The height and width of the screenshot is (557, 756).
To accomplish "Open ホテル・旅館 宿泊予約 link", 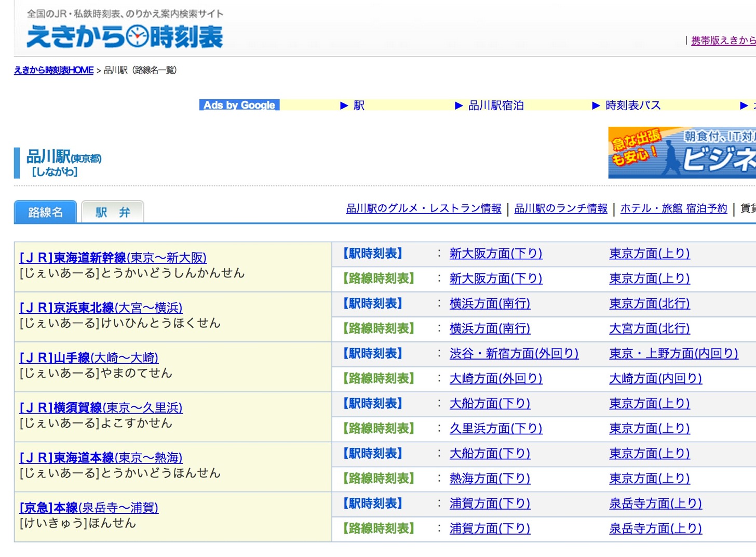I will [674, 208].
